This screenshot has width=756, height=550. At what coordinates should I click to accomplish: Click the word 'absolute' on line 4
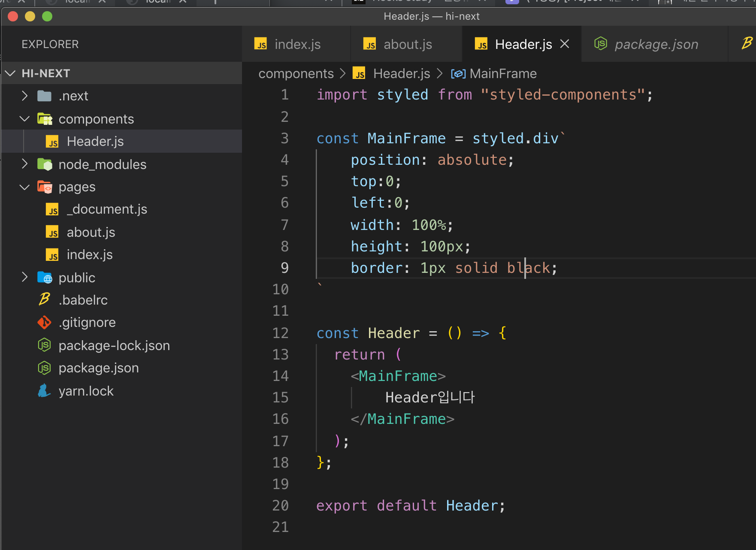click(472, 160)
